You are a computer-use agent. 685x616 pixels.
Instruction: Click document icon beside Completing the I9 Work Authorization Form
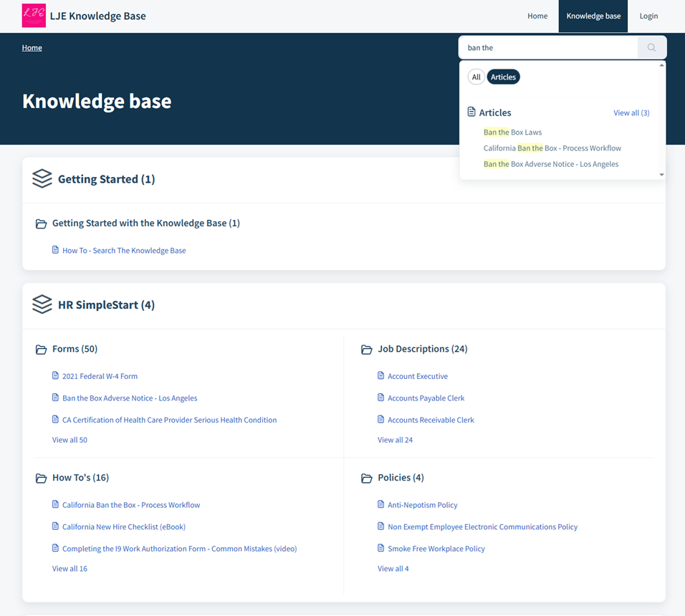coord(55,548)
